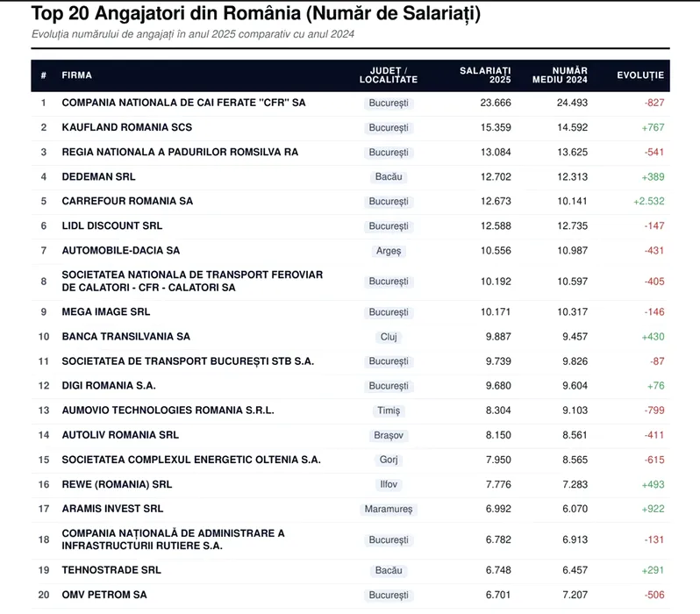Open KAUFLAND ROMANIA SCS company row

(x=350, y=128)
